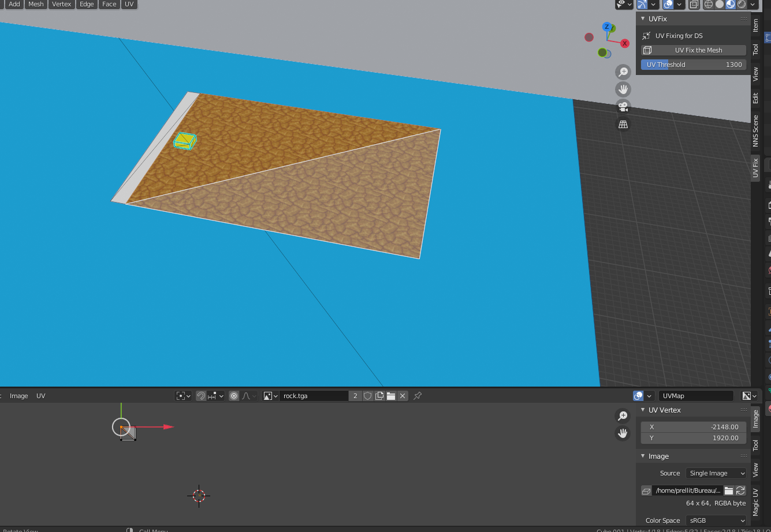Switch to the Magic UV sidebar tab
The height and width of the screenshot is (532, 771).
tap(755, 502)
